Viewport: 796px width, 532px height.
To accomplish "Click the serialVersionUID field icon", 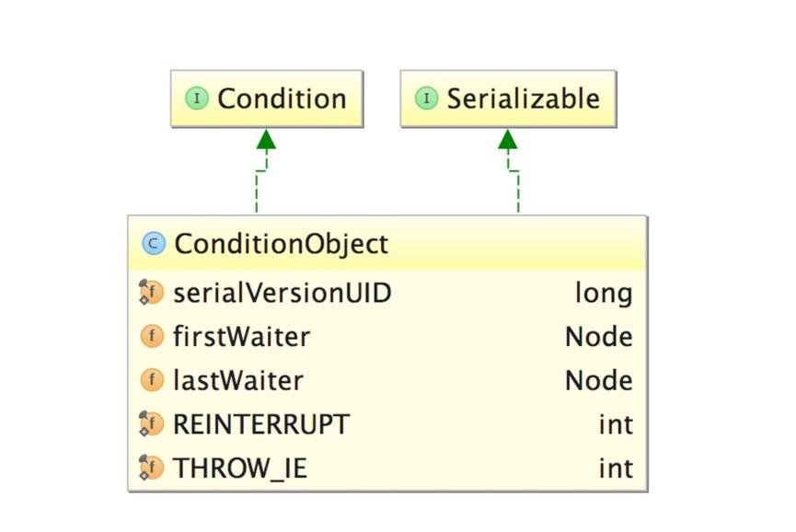I will (x=151, y=294).
